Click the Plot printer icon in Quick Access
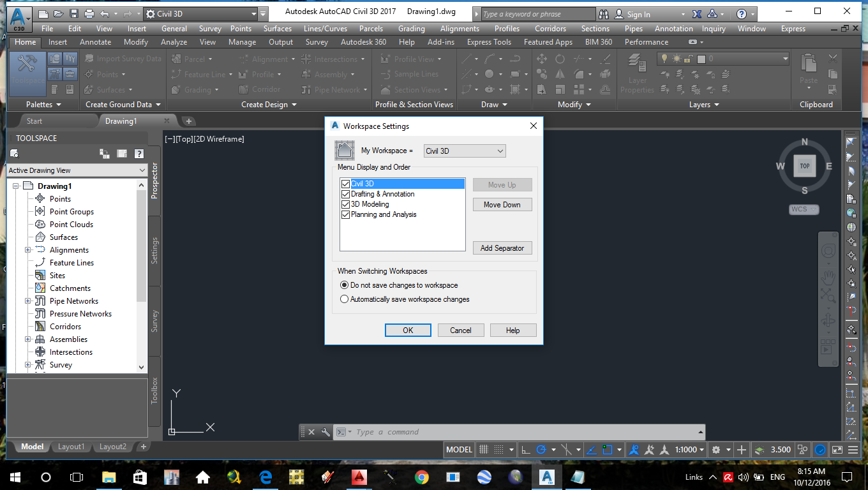 click(x=89, y=13)
